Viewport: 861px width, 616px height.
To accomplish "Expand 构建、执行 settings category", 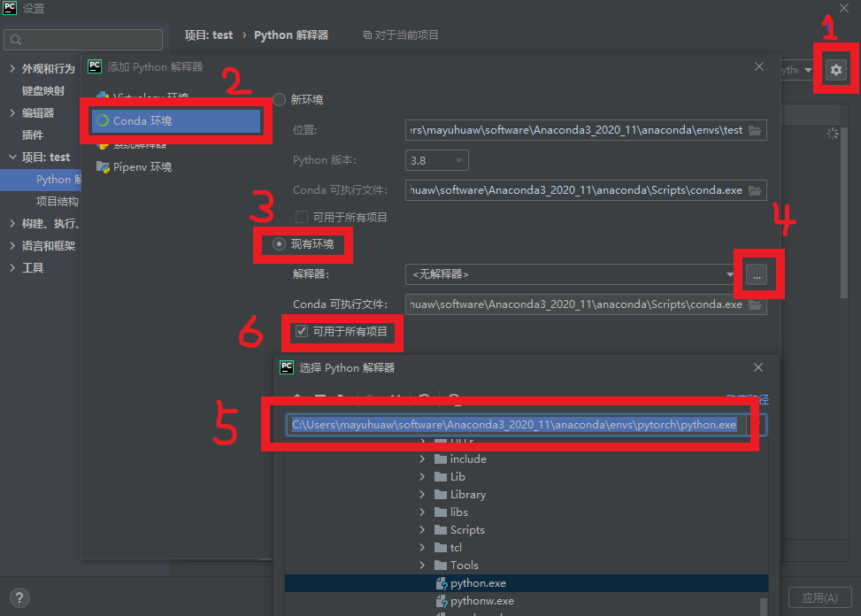I will pyautogui.click(x=12, y=223).
